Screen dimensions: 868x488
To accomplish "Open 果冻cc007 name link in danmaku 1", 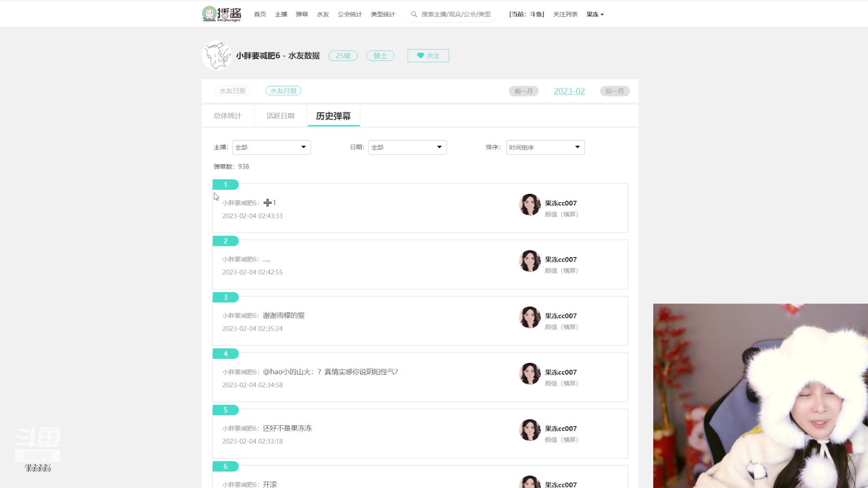I will (561, 203).
